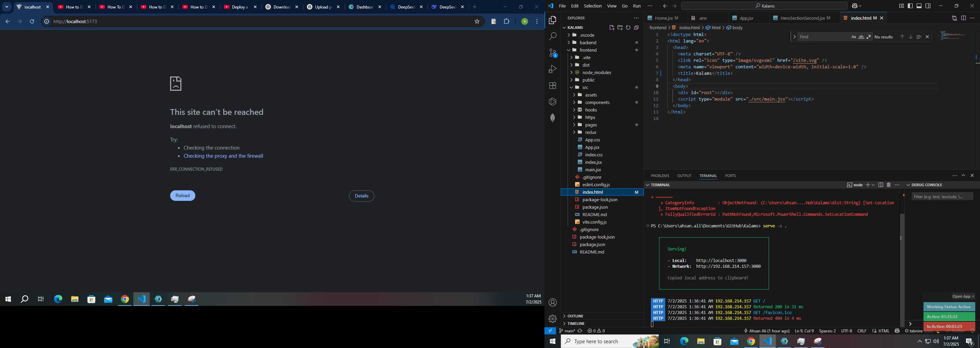Collapse the frontend folder in Explorer
This screenshot has height=348, width=980.
coord(602,50)
